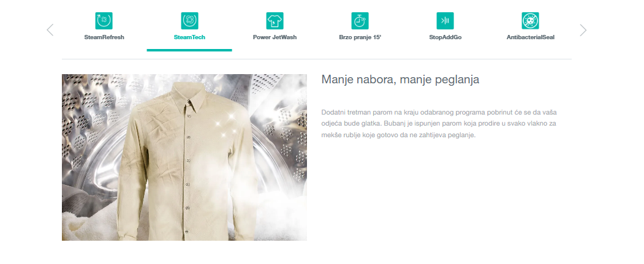The width and height of the screenshot is (644, 264).
Task: Switch to the SteamRefresh tab label
Action: [104, 37]
